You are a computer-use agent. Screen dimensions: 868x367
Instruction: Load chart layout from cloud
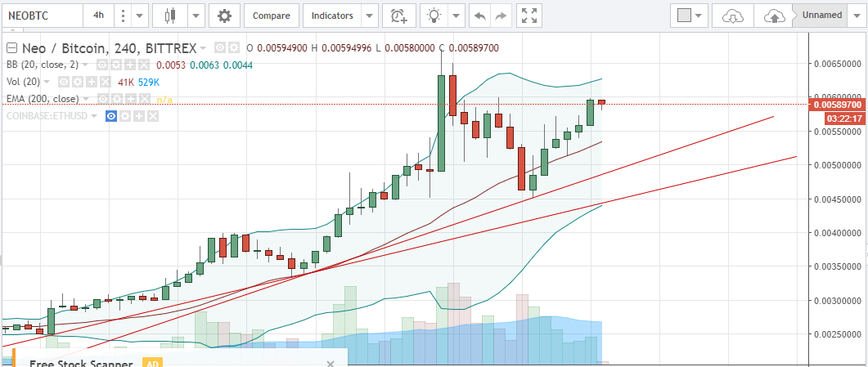(733, 16)
